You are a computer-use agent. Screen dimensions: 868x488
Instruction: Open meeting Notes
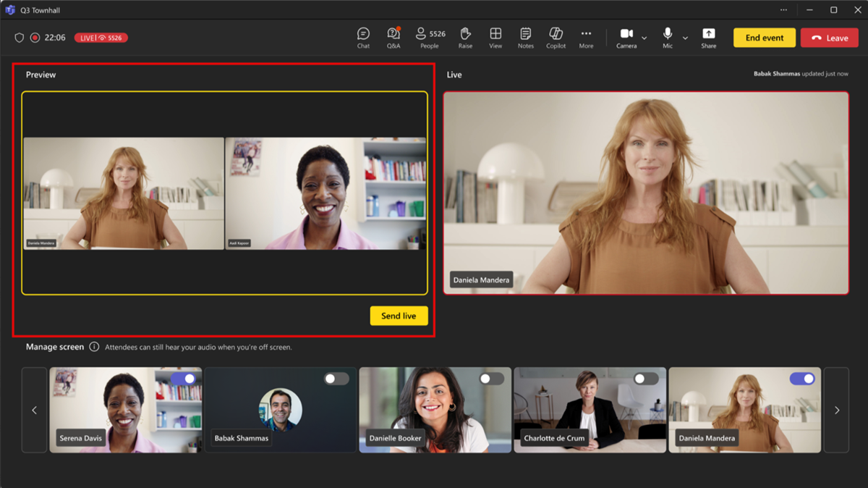pos(525,37)
